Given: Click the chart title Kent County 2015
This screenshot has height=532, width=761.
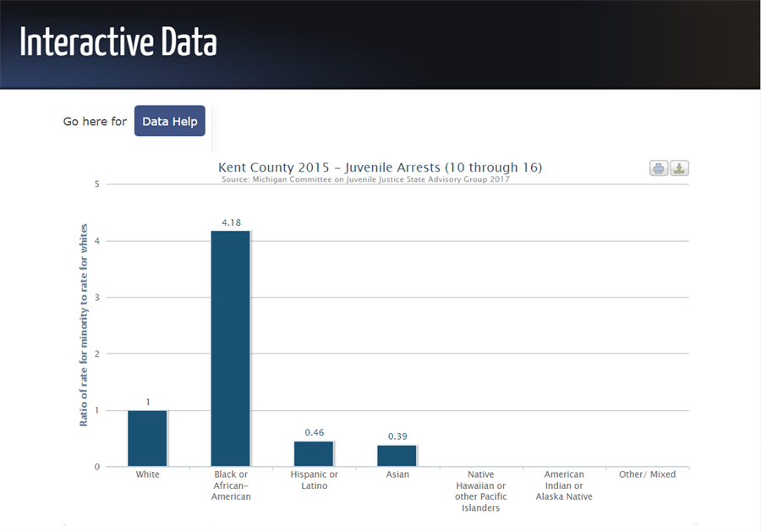Looking at the screenshot, I should [380, 167].
